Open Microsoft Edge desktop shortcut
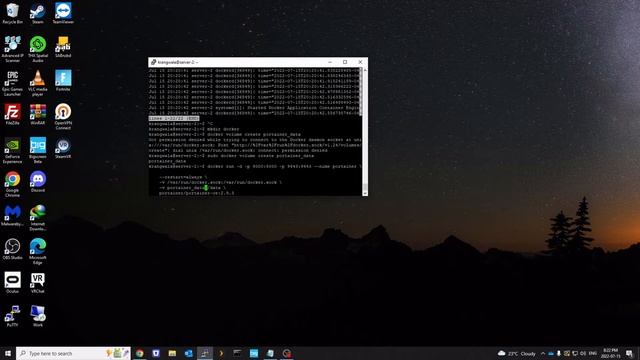The height and width of the screenshot is (360, 640). tap(38, 252)
